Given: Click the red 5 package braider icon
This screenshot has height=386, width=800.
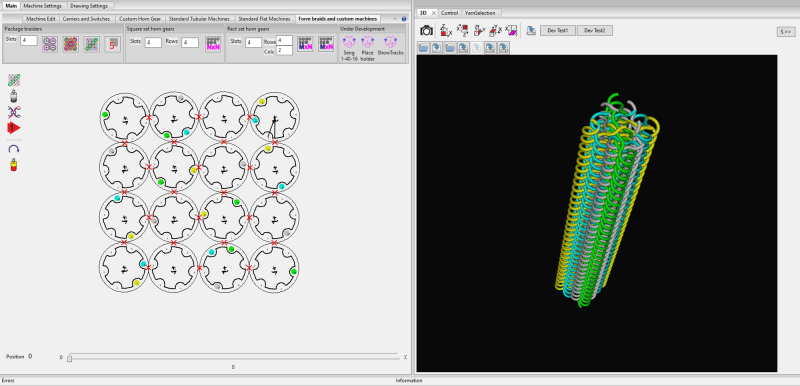Looking at the screenshot, I should 113,44.
